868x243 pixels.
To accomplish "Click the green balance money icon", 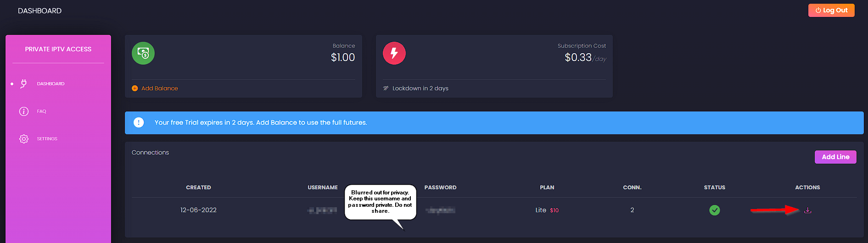I will click(143, 53).
